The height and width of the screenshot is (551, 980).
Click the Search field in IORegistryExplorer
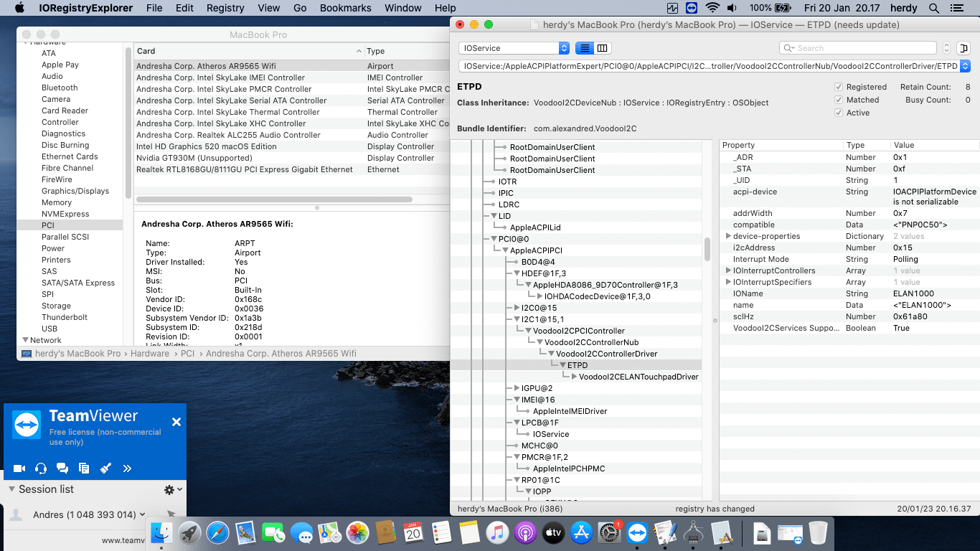pos(857,48)
